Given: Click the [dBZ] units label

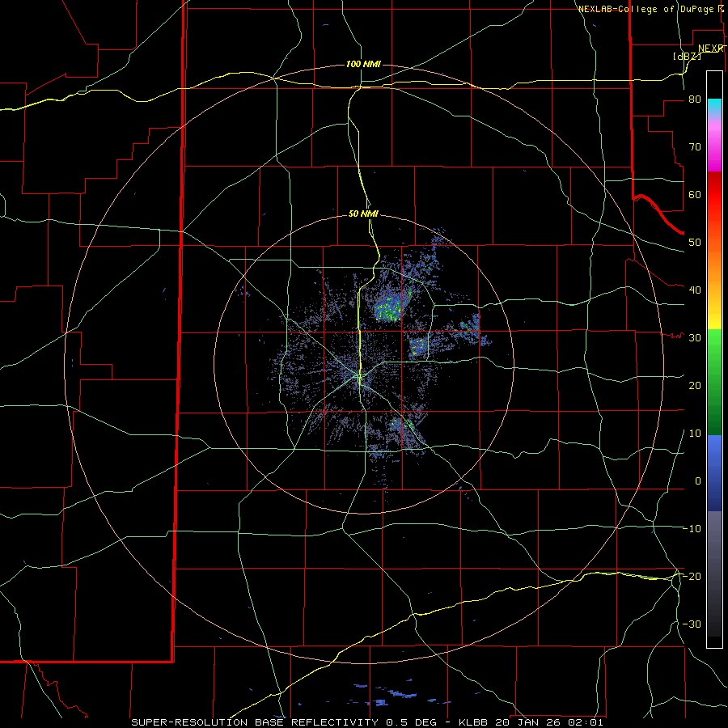Looking at the screenshot, I should tap(687, 56).
